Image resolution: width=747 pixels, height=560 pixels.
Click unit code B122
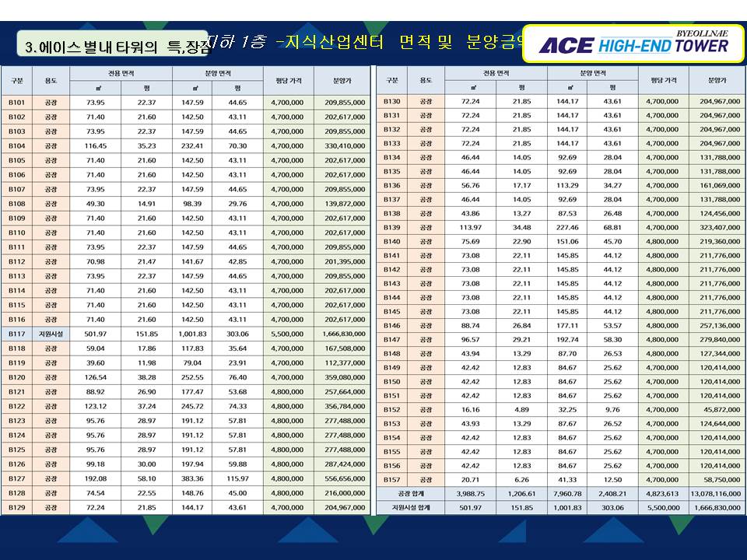pos(16,406)
